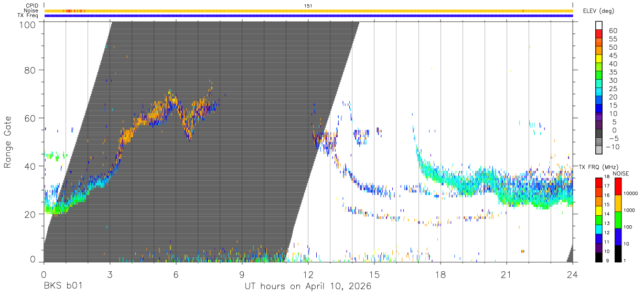This screenshot has width=644, height=297.
Task: Click hour 9 on the UT time axis
Action: pyautogui.click(x=242, y=274)
